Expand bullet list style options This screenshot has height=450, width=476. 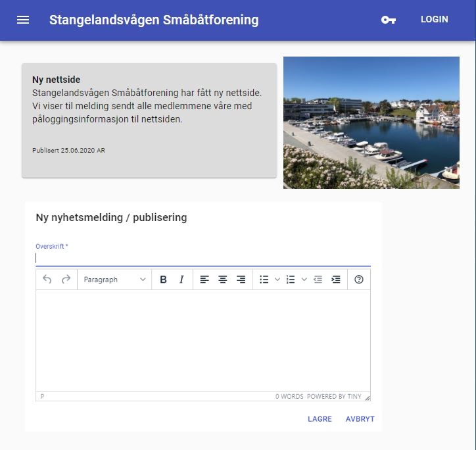tap(277, 280)
